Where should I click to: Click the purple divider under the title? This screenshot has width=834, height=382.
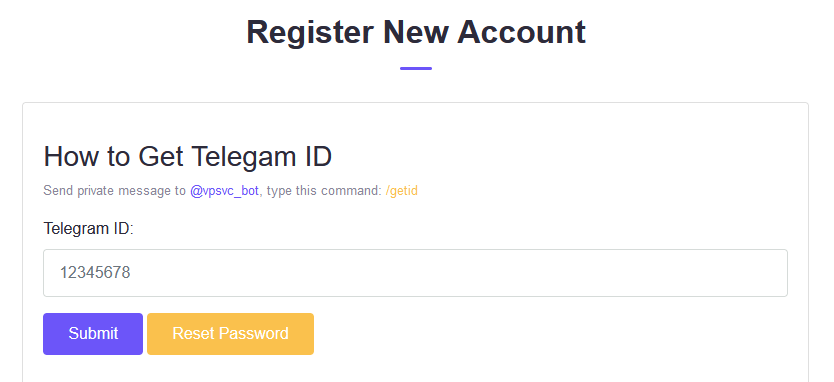click(416, 68)
